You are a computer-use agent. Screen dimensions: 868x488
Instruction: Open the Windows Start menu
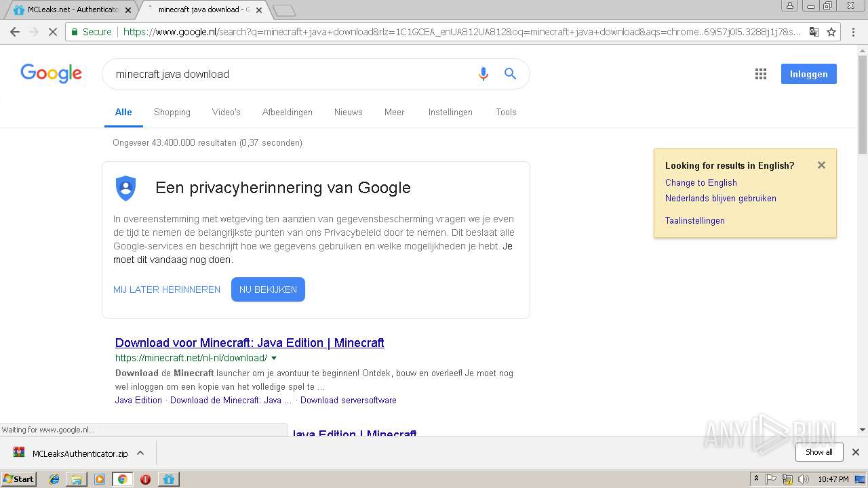(19, 479)
